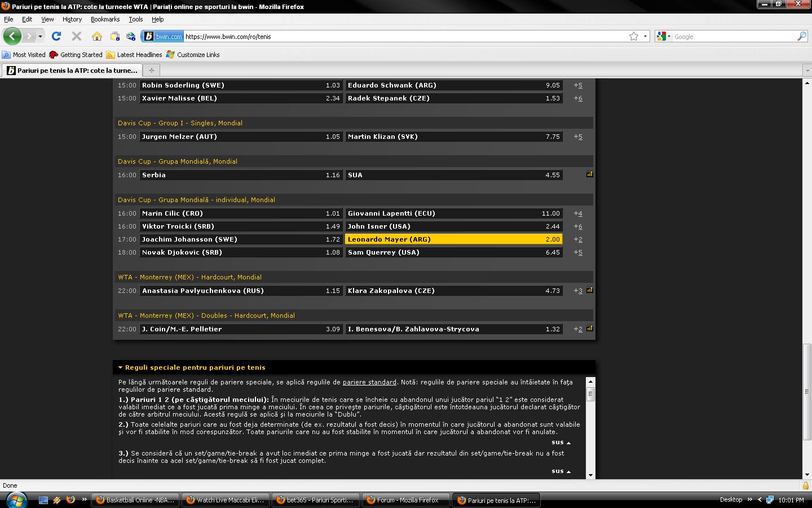812x508 pixels.
Task: Click the Google search input field
Action: (x=734, y=36)
